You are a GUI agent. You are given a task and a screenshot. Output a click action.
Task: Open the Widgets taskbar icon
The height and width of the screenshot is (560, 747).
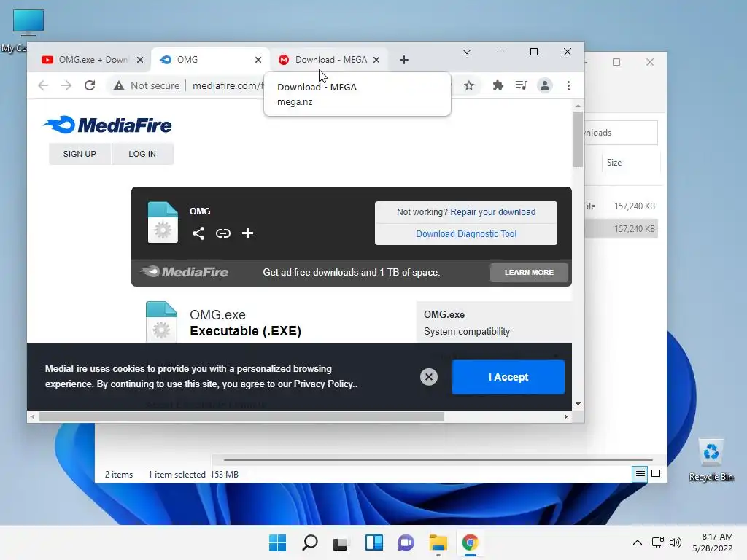(373, 542)
